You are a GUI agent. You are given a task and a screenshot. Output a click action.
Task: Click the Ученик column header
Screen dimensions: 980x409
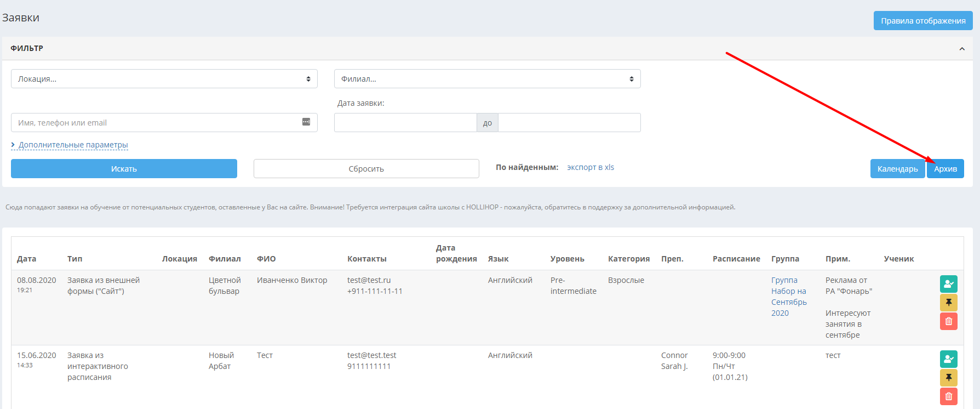click(x=899, y=259)
